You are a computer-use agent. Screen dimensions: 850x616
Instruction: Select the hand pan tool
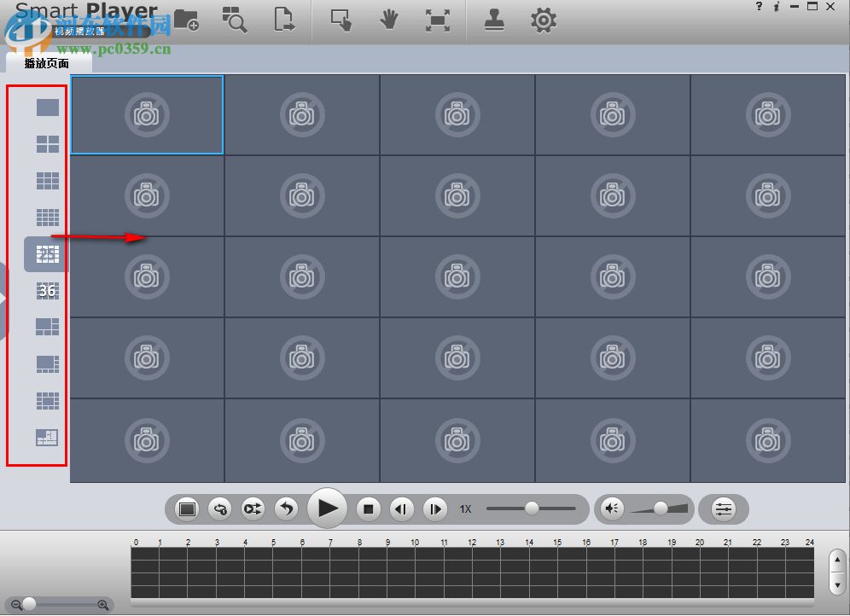click(388, 20)
